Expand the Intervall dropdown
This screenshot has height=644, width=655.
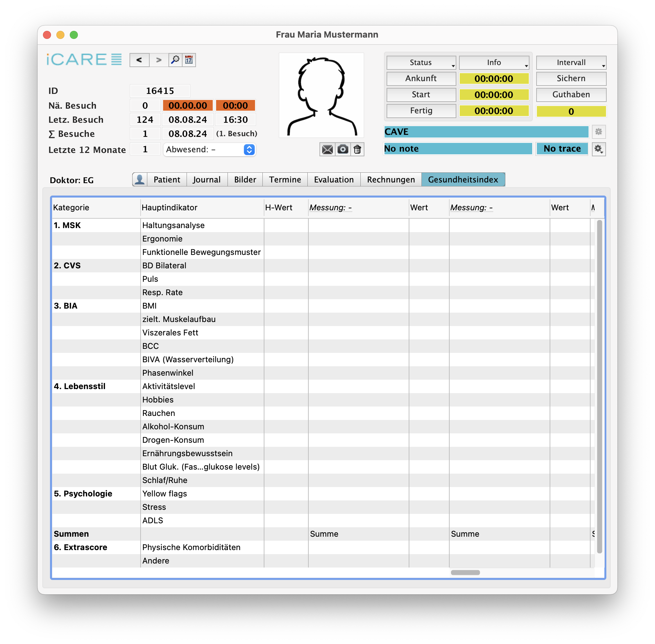coord(571,63)
